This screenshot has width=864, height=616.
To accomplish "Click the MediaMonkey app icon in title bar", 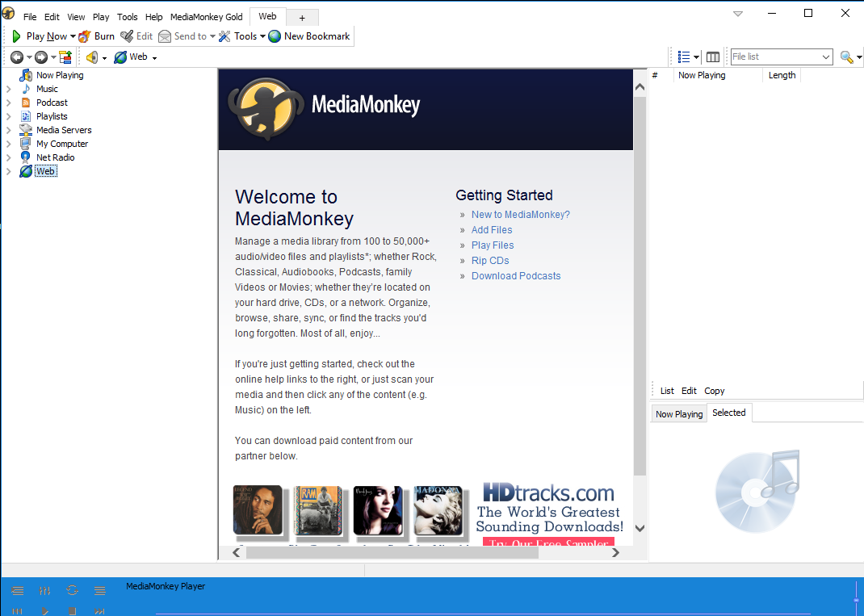I will (x=8, y=13).
